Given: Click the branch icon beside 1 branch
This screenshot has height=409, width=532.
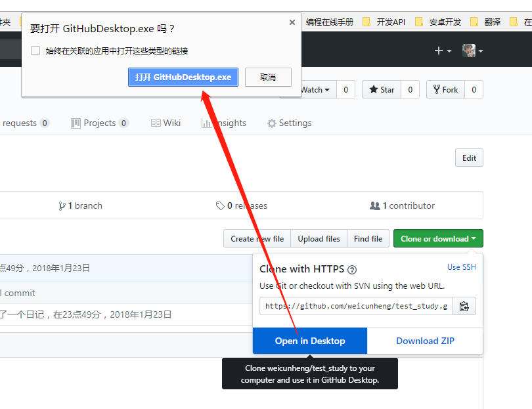Looking at the screenshot, I should pos(62,206).
